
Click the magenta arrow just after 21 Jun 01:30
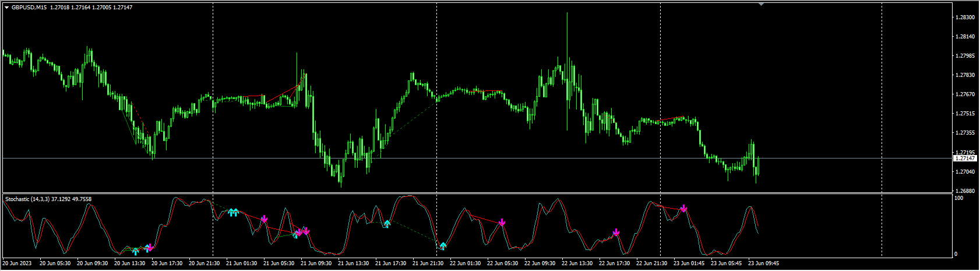(265, 219)
